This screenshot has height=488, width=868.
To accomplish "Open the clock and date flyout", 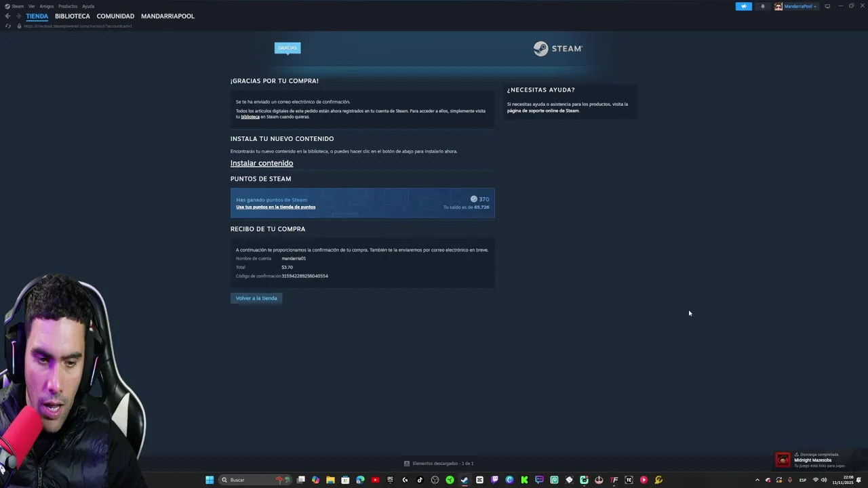I will click(844, 480).
